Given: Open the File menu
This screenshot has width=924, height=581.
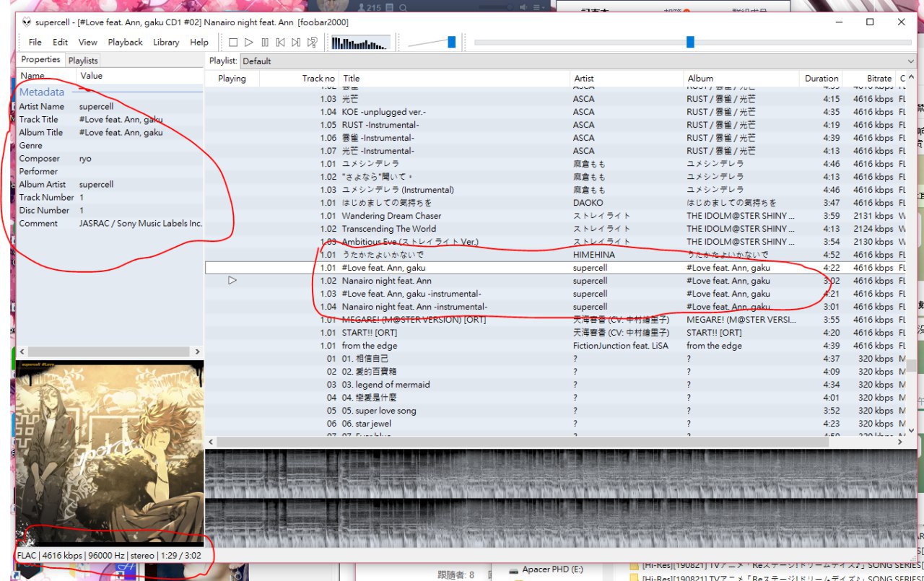Looking at the screenshot, I should [35, 42].
